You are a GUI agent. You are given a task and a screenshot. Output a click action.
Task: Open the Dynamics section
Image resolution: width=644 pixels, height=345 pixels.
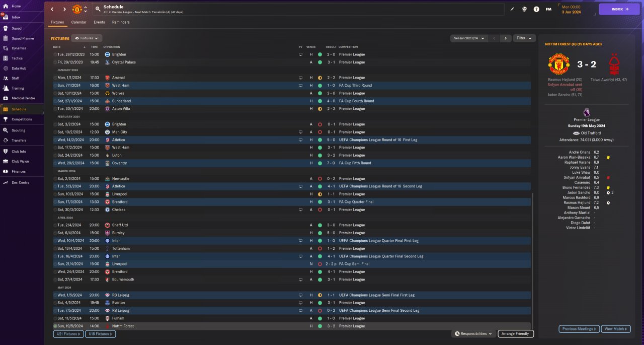point(22,48)
